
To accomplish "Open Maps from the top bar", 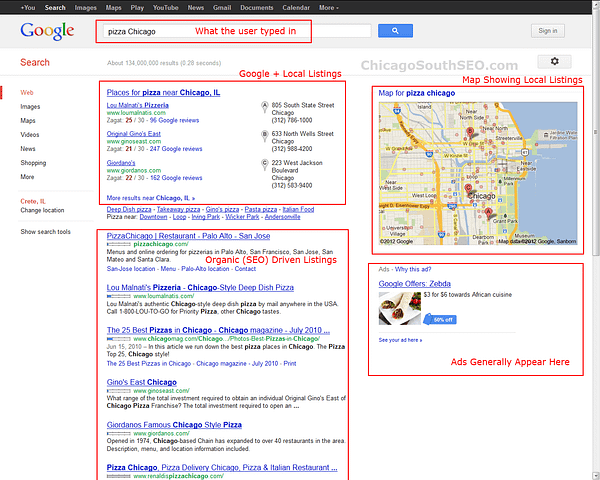I will [113, 7].
